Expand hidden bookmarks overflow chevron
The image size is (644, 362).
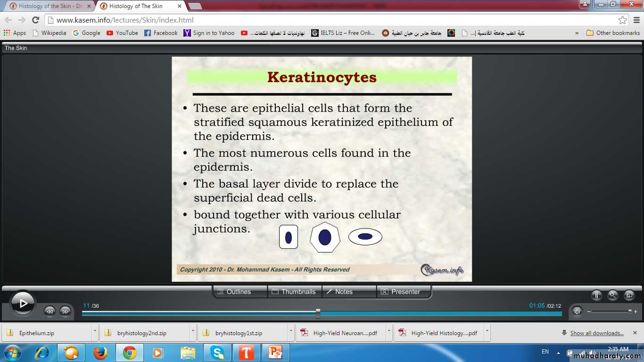coord(577,33)
